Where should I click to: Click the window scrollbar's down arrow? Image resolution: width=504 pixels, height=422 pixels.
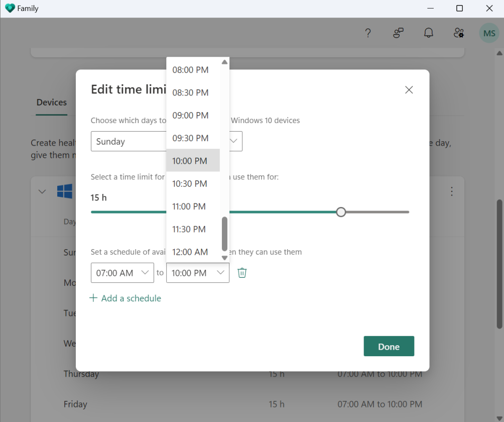pos(499,417)
